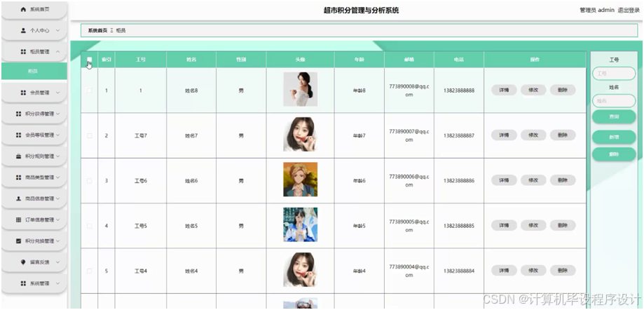Click the 新增 add button
Image resolution: width=644 pixels, height=310 pixels.
pyautogui.click(x=614, y=137)
